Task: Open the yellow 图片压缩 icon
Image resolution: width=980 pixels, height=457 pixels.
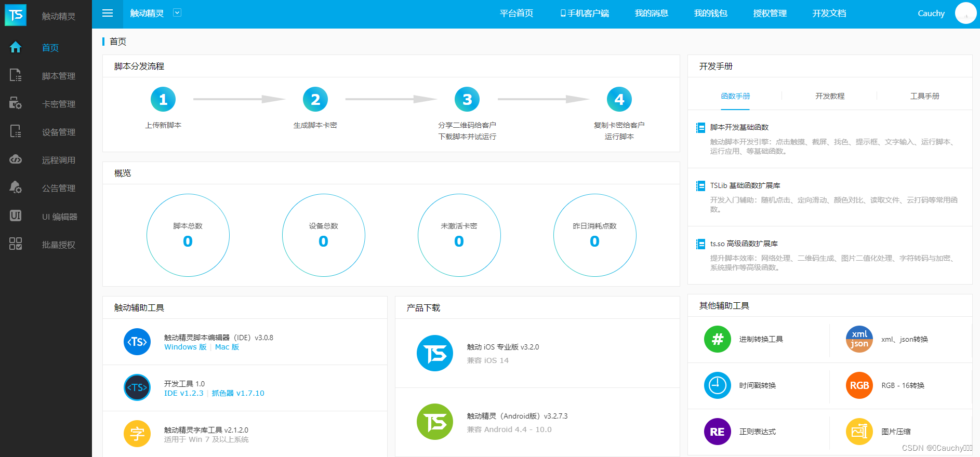Action: [x=859, y=432]
